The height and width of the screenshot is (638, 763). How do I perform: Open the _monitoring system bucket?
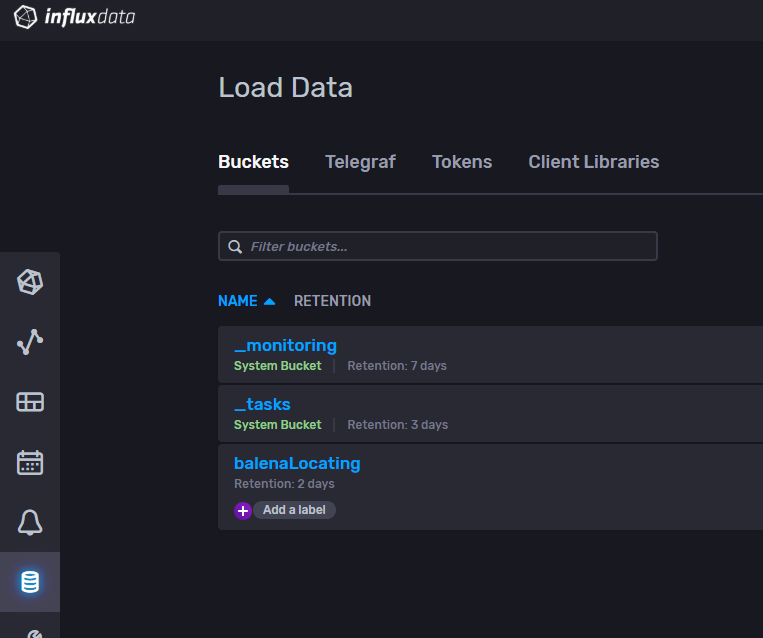coord(285,345)
